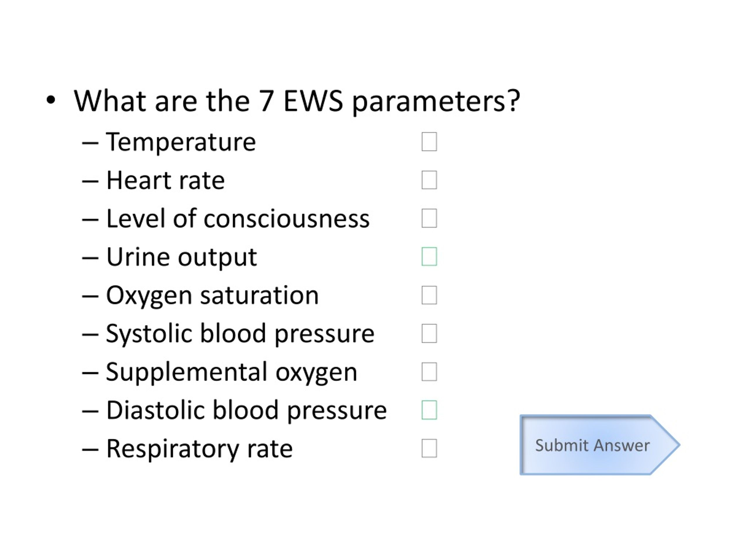Toggle the Urine output checkbox

[x=429, y=257]
